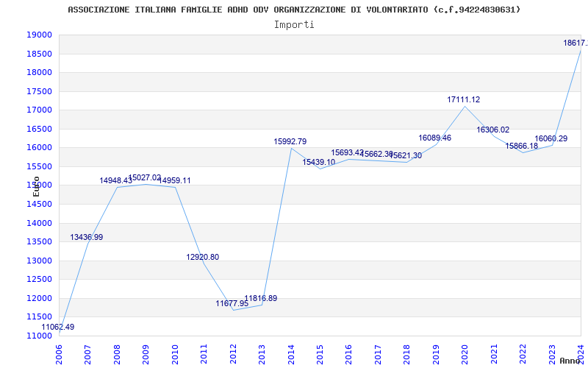Click the 2016 x-axis year tick
Image resolution: width=588 pixels, height=368 pixels.
point(348,354)
